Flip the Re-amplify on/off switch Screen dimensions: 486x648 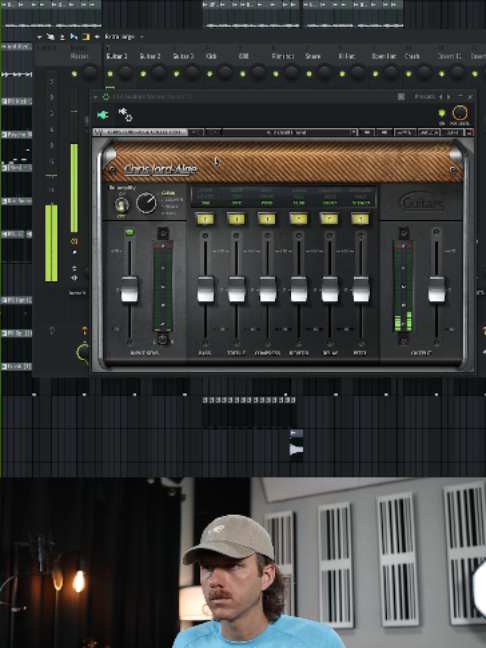coord(122,205)
